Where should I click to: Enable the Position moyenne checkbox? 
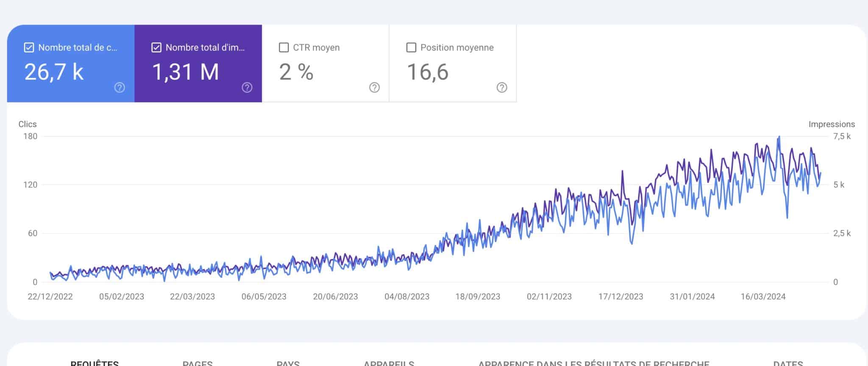411,47
